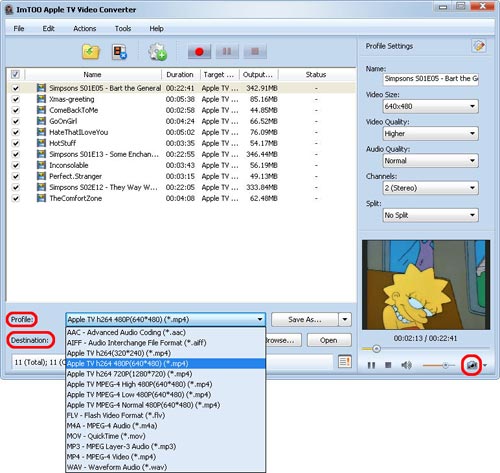Open the log report icon next to the status bar

[x=345, y=361]
